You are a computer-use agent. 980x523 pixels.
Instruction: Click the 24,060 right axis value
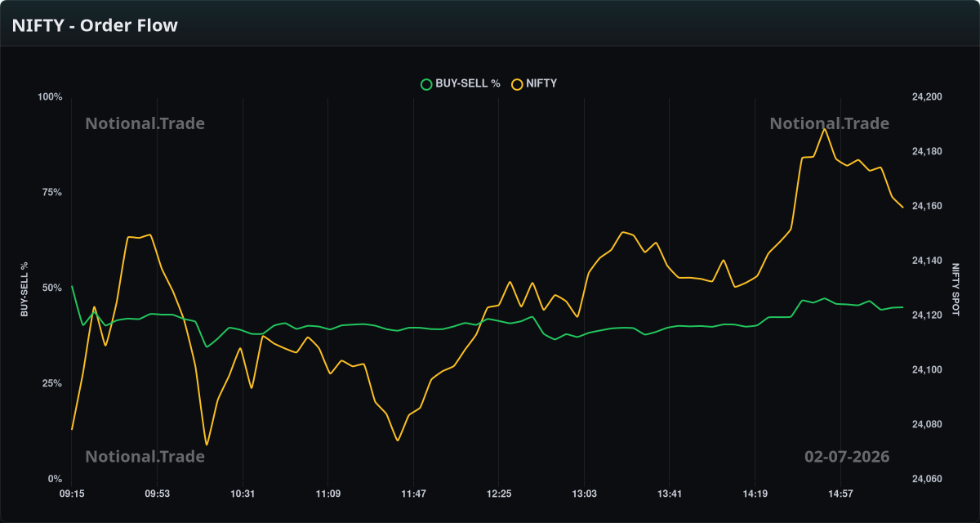pos(927,479)
